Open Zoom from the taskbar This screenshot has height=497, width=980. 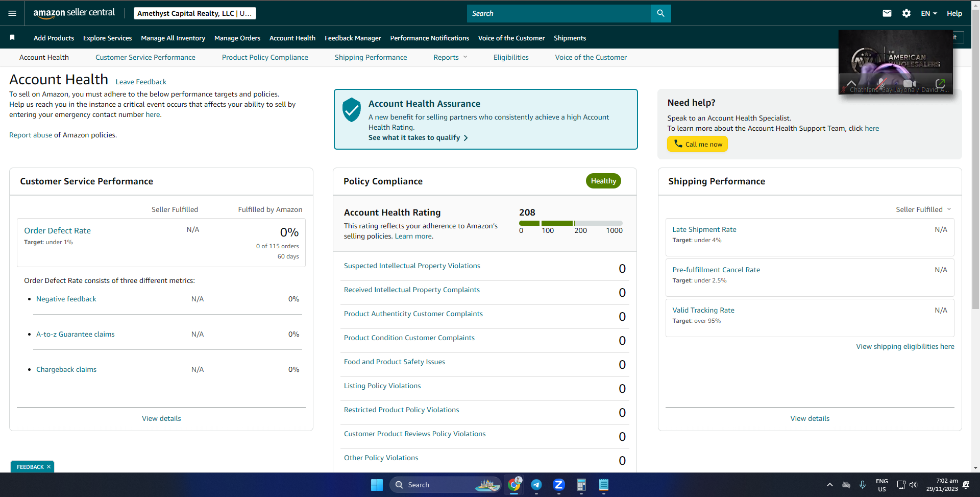(x=559, y=485)
